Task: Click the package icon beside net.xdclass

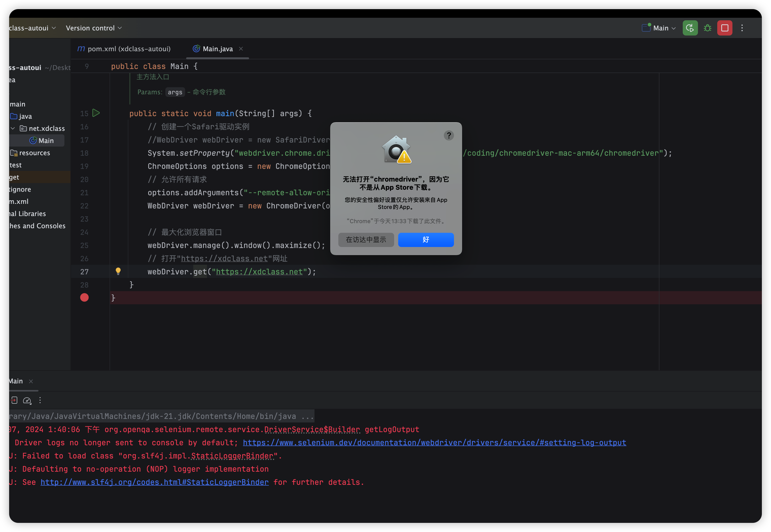Action: coord(23,128)
